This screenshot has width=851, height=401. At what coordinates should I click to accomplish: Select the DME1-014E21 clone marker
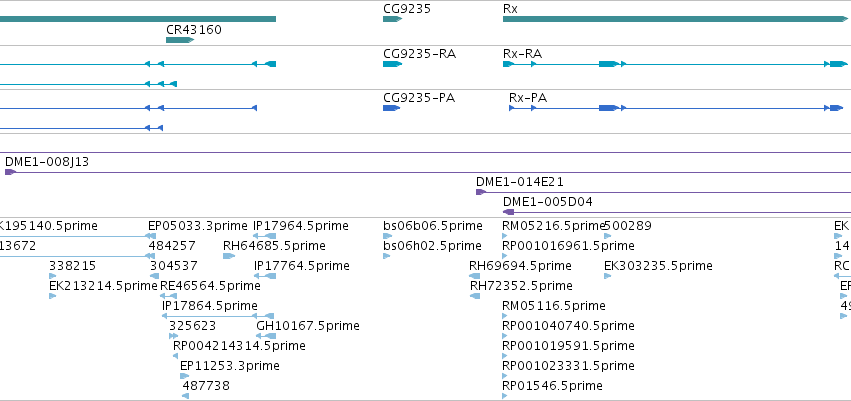pyautogui.click(x=480, y=192)
